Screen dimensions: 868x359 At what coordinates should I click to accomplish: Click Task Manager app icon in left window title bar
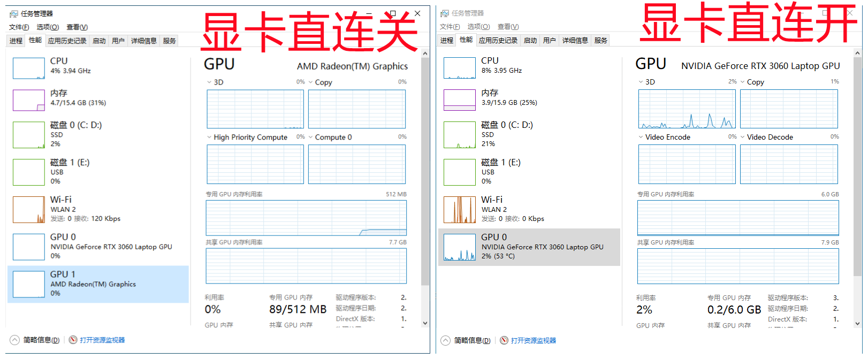[14, 13]
